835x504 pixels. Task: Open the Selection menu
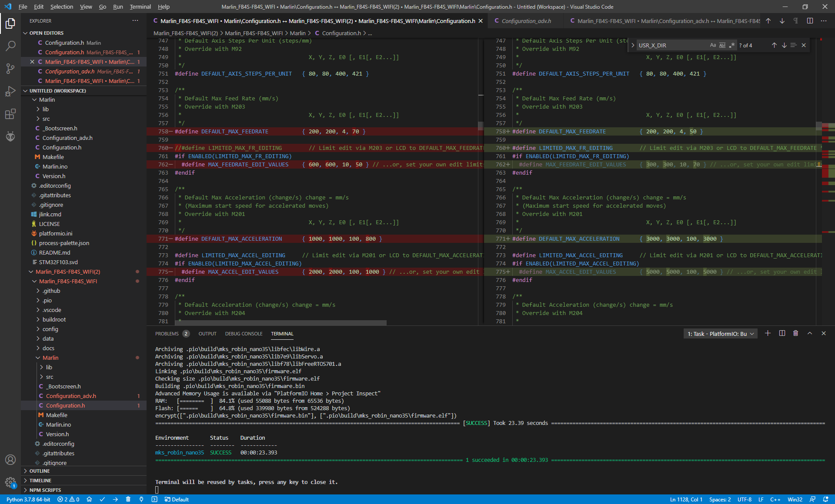61,7
